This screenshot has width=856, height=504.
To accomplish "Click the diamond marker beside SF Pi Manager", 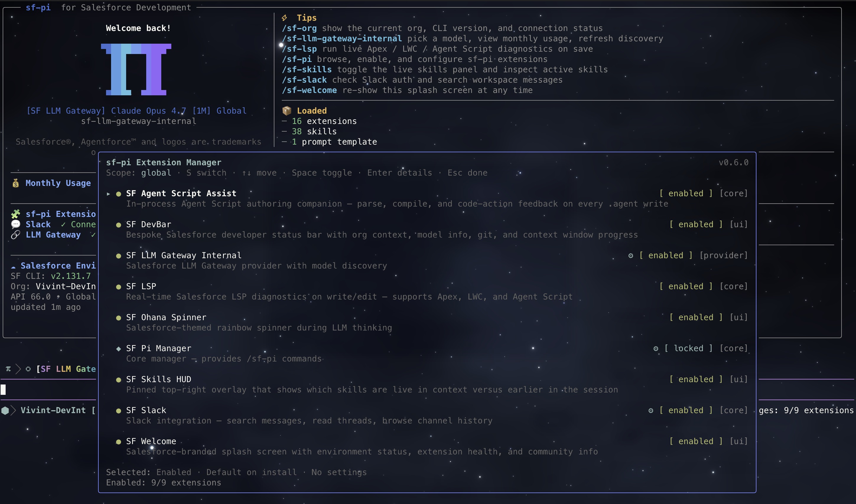I will coord(118,348).
